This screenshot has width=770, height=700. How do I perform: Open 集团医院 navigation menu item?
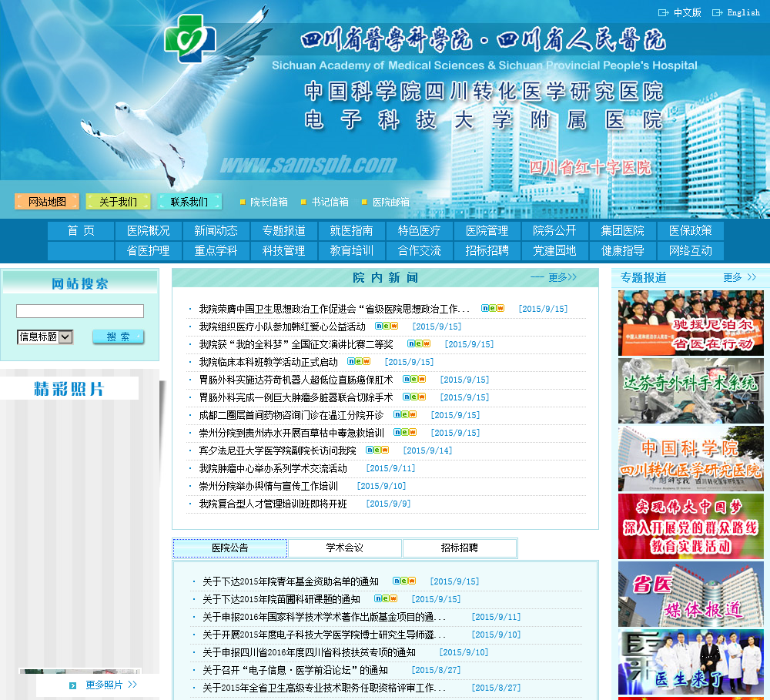click(x=622, y=231)
